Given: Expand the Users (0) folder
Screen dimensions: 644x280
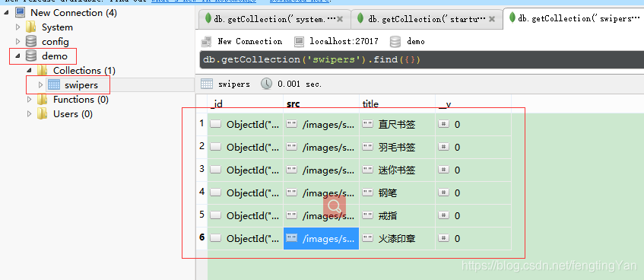Looking at the screenshot, I should (29, 114).
